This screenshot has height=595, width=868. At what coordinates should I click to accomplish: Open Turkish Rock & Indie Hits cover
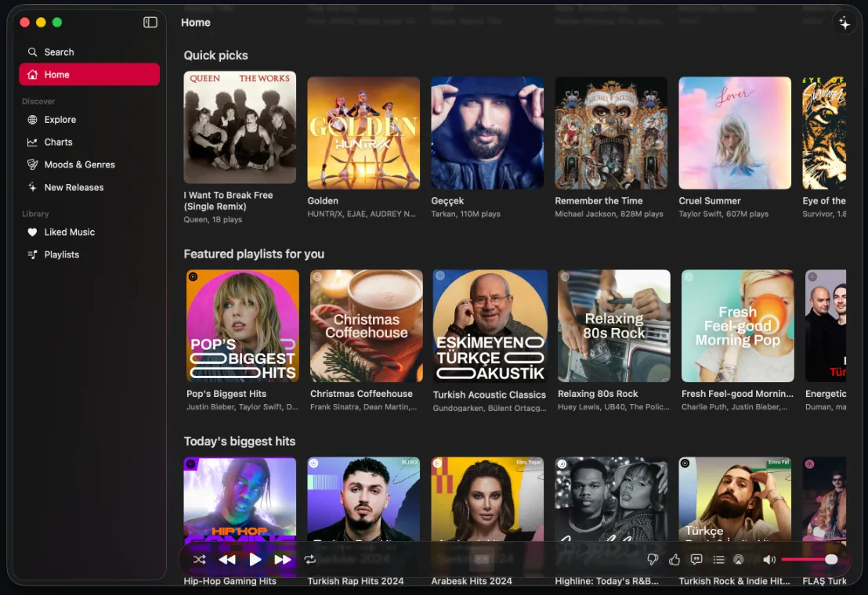pos(735,499)
